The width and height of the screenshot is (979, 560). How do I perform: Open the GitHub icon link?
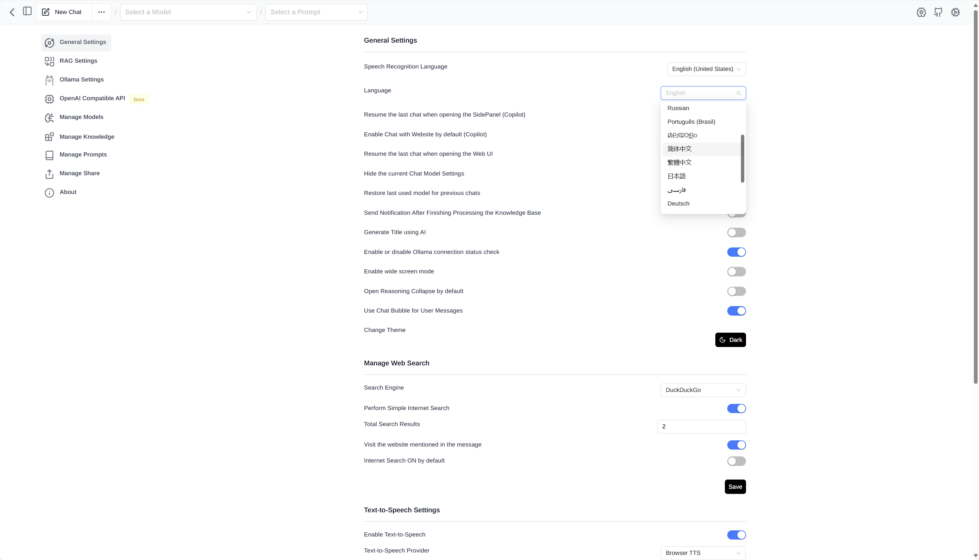938,12
